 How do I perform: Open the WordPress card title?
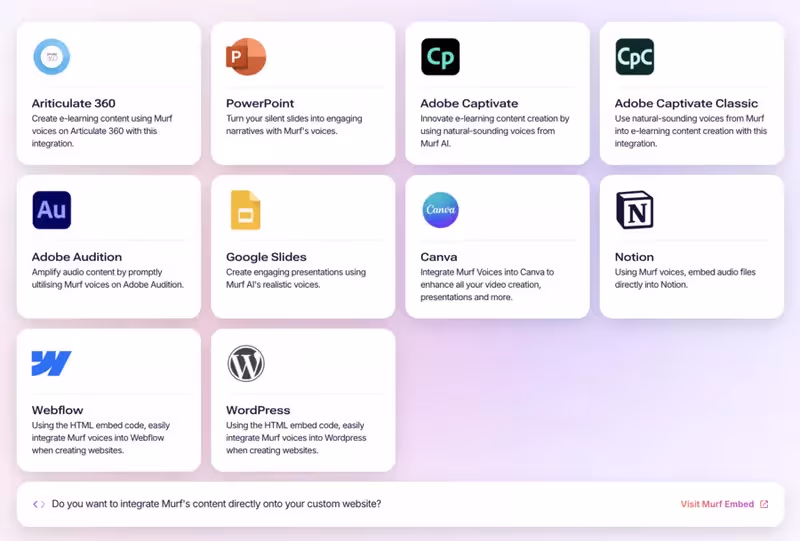[x=258, y=410]
